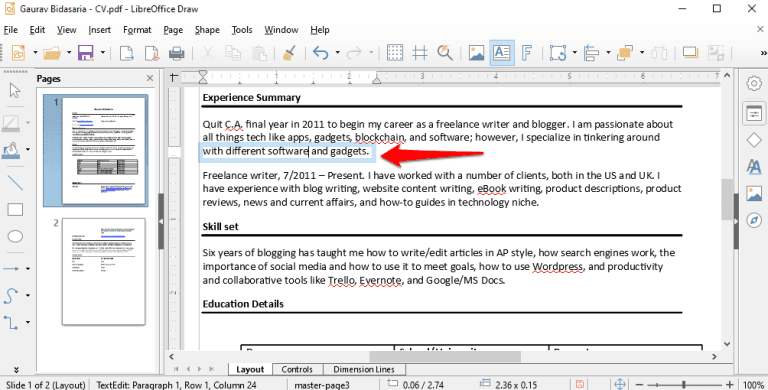Insert an image via the toolbar icon
Image resolution: width=768 pixels, height=390 pixels.
tap(476, 53)
